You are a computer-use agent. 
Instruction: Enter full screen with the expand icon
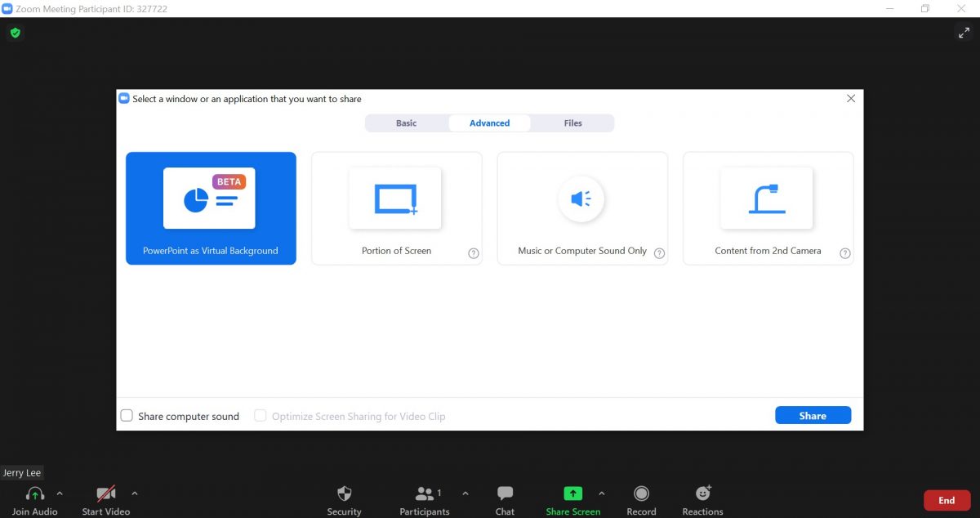(963, 33)
